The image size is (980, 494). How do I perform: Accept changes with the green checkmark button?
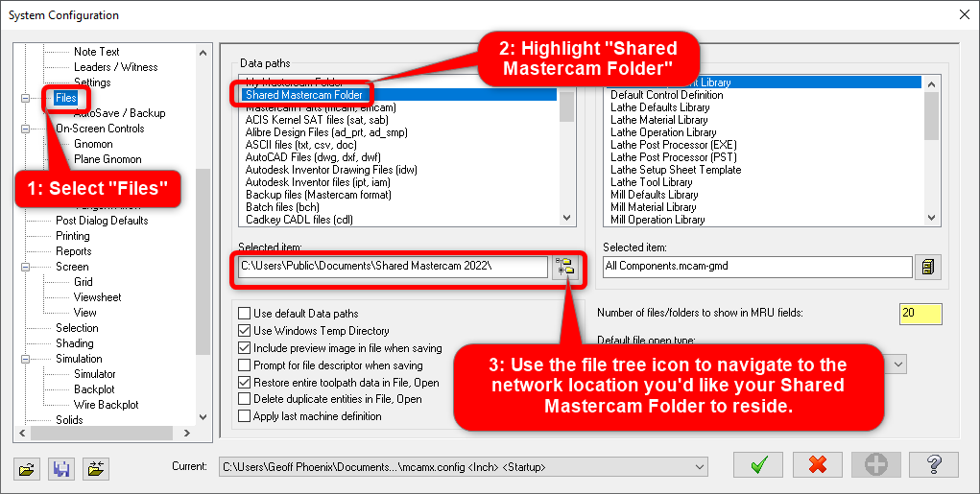click(x=758, y=465)
